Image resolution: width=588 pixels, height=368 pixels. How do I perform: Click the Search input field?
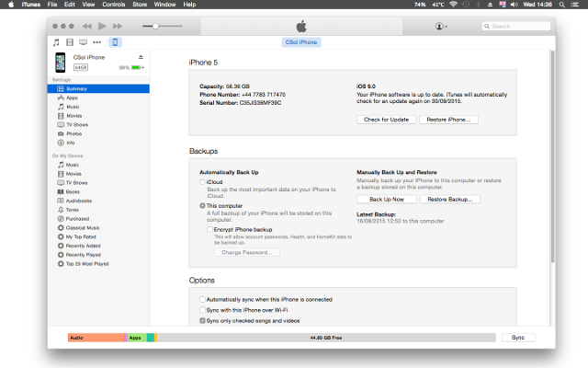(516, 27)
